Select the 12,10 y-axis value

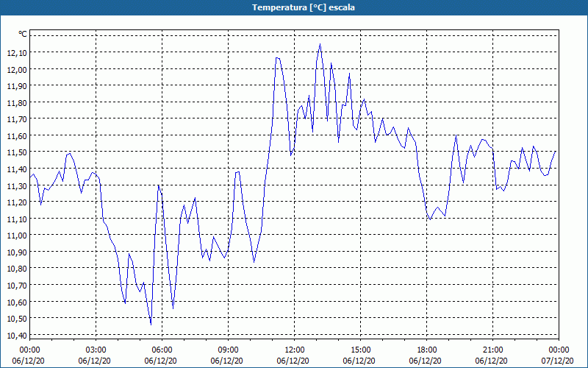click(17, 53)
